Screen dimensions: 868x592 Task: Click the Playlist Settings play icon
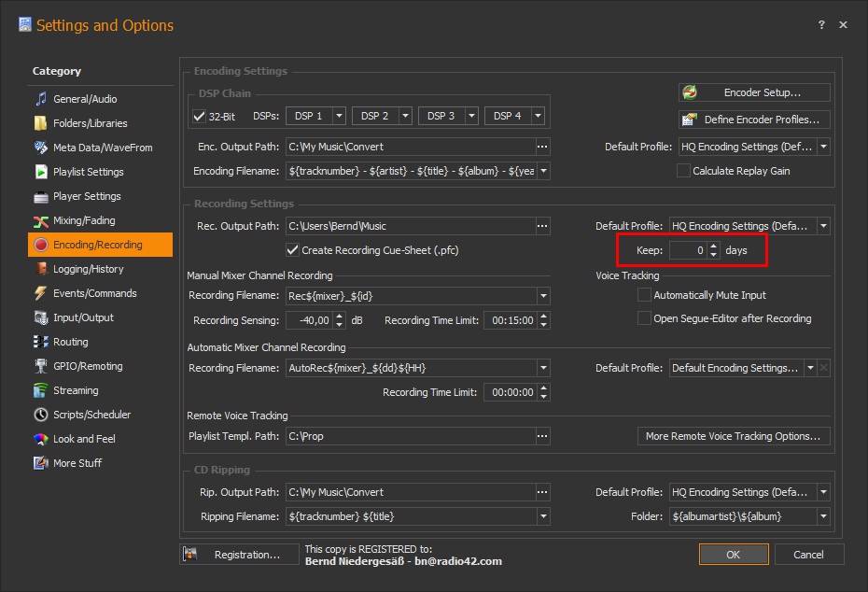coord(41,172)
